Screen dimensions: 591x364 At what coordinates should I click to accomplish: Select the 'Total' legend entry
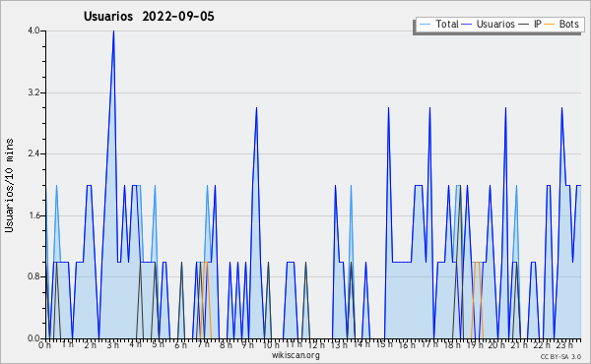[x=447, y=24]
